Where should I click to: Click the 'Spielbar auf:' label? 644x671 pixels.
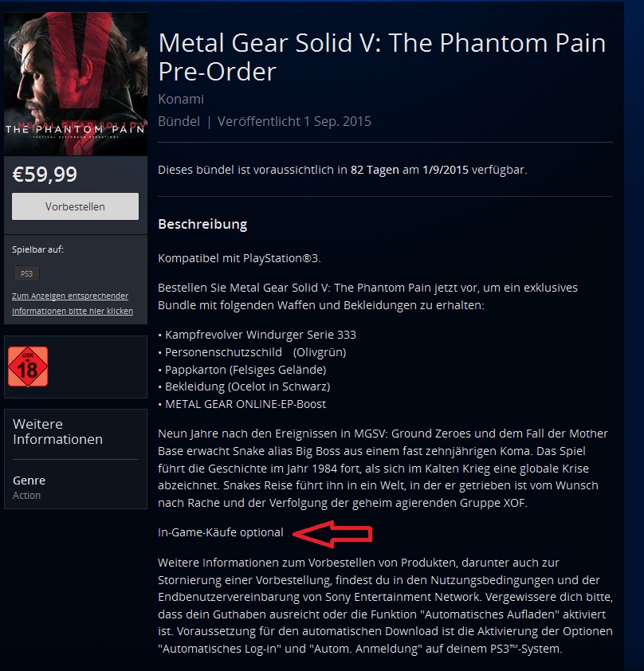pos(37,249)
